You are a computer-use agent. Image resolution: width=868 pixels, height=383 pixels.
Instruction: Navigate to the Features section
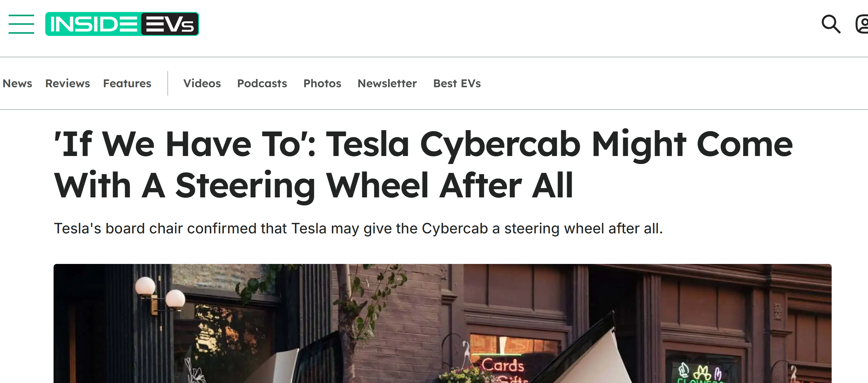tap(127, 83)
